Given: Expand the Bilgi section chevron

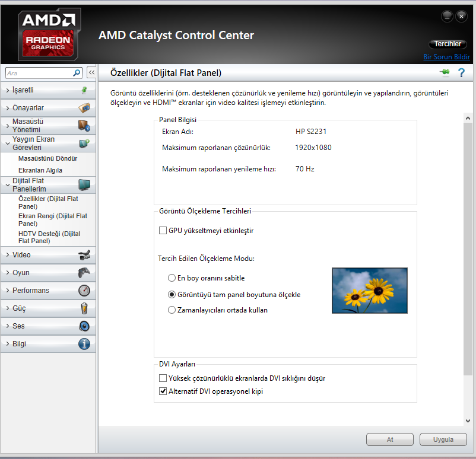Looking at the screenshot, I should [x=8, y=344].
